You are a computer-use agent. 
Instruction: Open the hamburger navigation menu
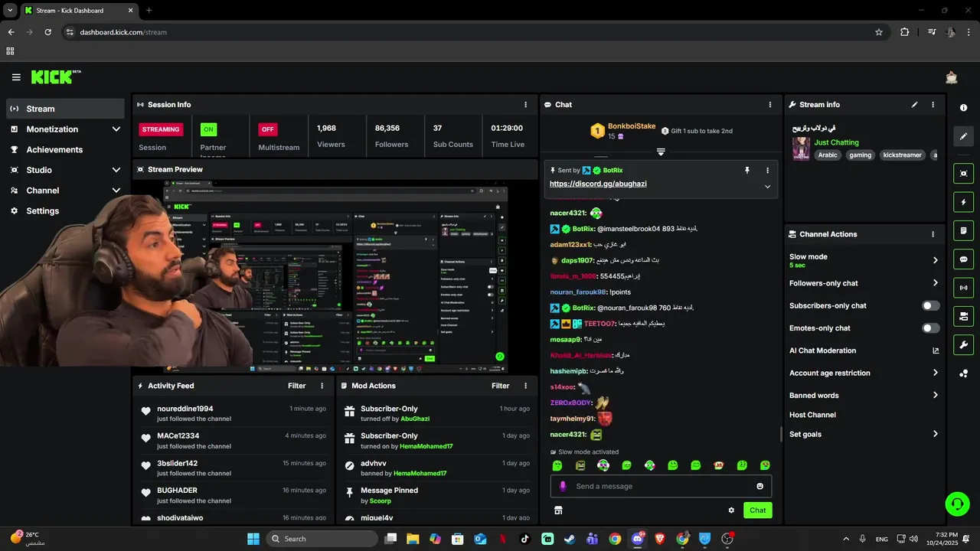(x=16, y=77)
